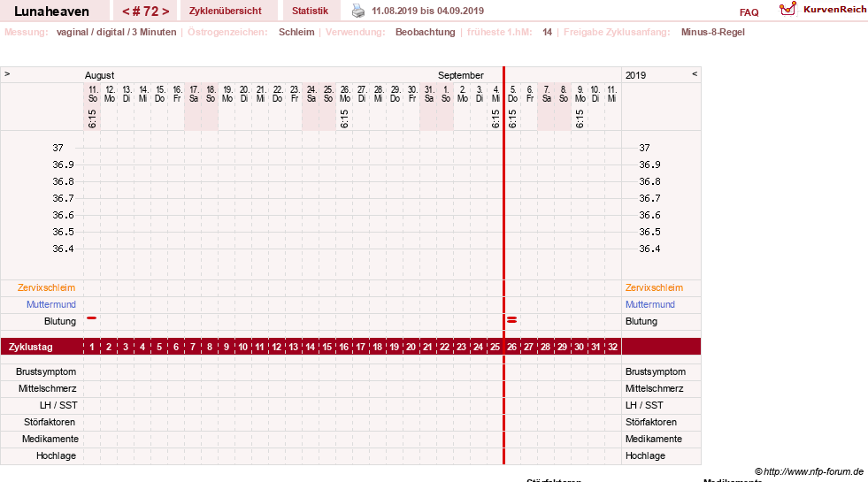This screenshot has width=868, height=482.
Task: Click the right 36.7 temperature axis label
Action: (649, 198)
